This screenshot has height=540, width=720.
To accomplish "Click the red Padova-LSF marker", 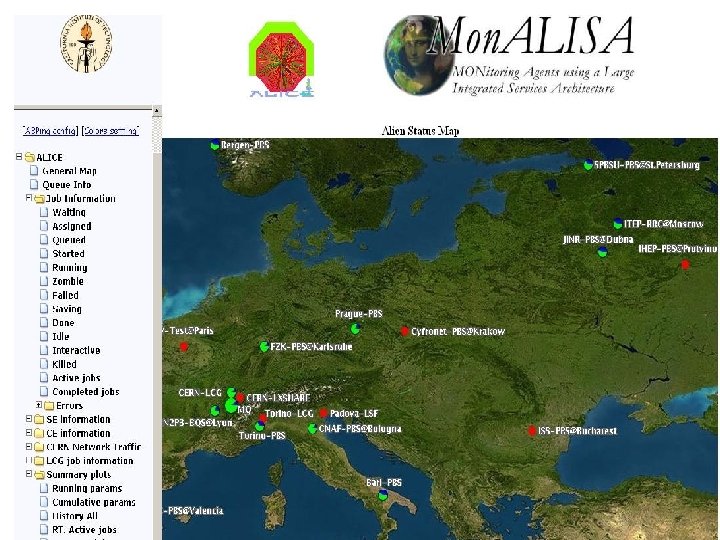I will pos(323,413).
